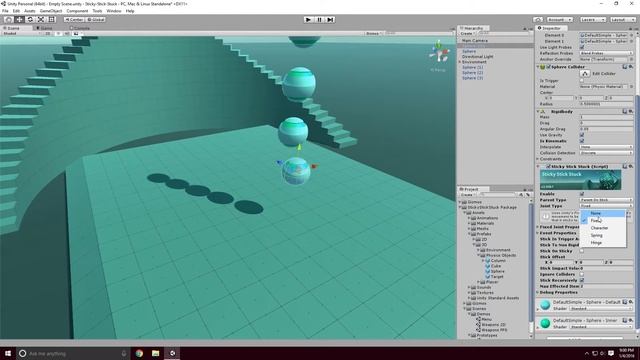640x360 pixels.
Task: Open Account dropdown in toolbar
Action: (560, 20)
